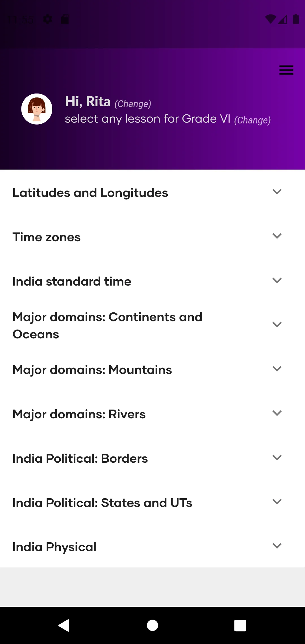Tap the Android back navigation button
Screen dimensions: 305x644
[64, 625]
